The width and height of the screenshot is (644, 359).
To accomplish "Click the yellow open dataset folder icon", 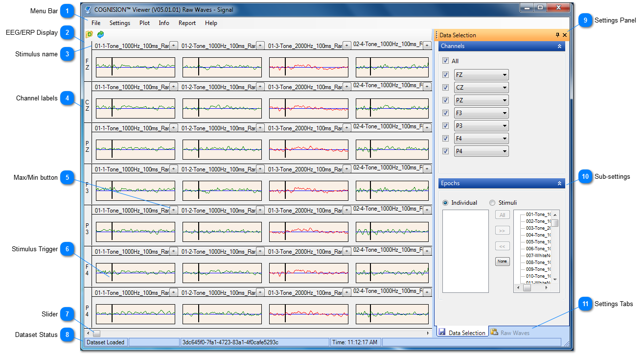I will click(89, 34).
